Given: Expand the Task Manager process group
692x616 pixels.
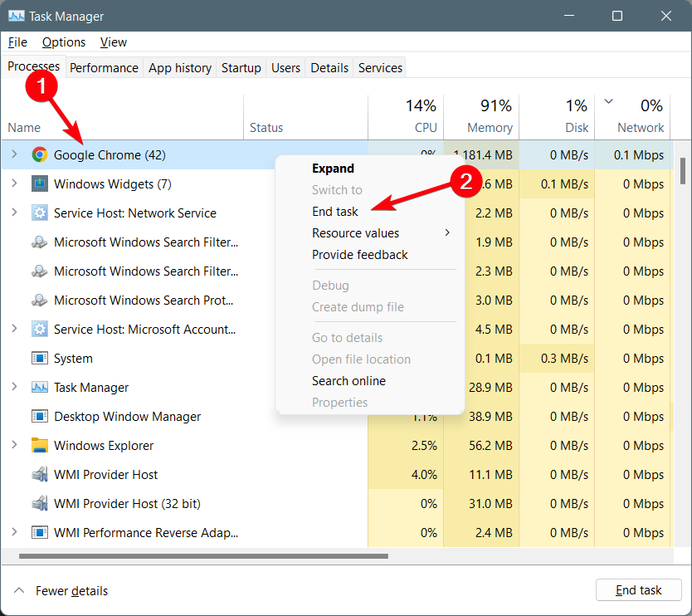Looking at the screenshot, I should pyautogui.click(x=15, y=387).
